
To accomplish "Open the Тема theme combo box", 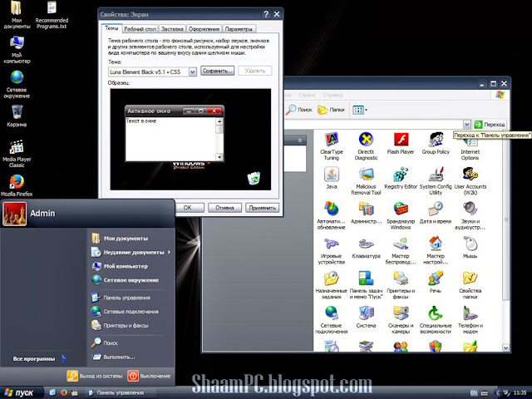I will [x=152, y=71].
